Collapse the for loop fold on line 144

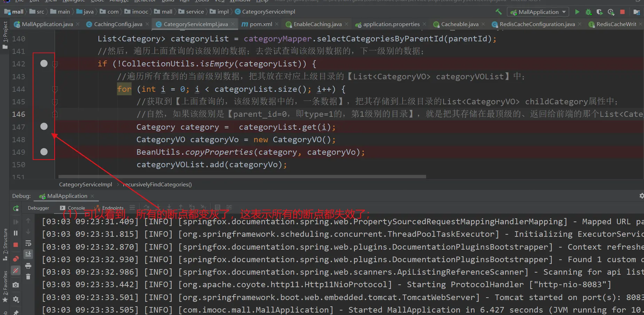(x=55, y=89)
